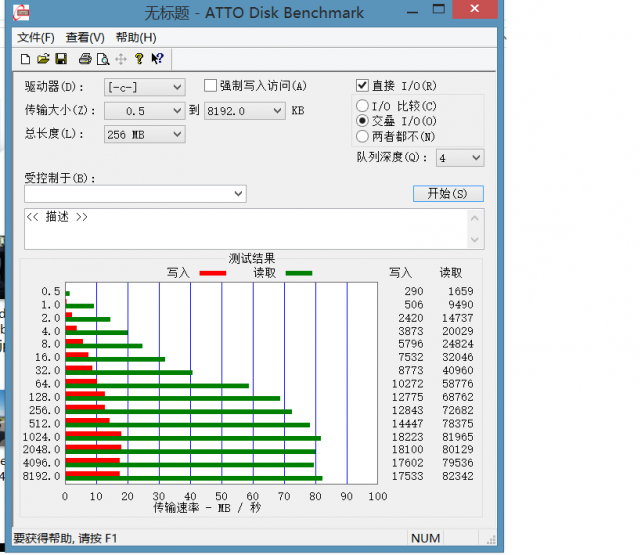Open the 受控制于(B) combo box
The image size is (640, 555).
pos(136,194)
